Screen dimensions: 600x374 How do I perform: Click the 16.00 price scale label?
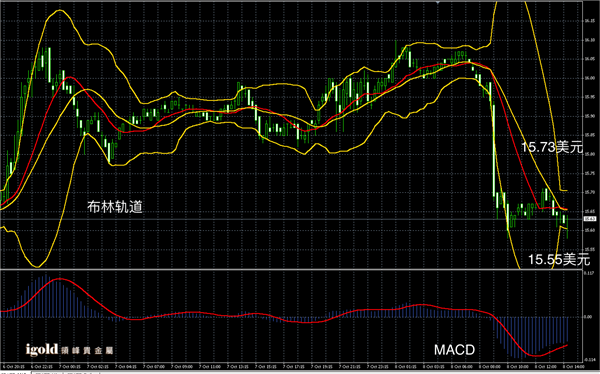pos(589,78)
